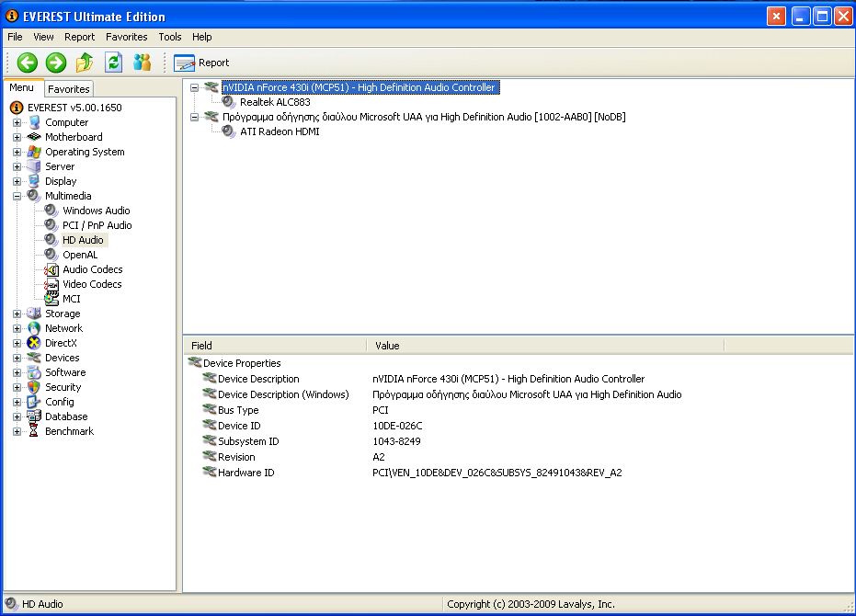The image size is (856, 616).
Task: Expand the Display tree node
Action: (x=17, y=182)
